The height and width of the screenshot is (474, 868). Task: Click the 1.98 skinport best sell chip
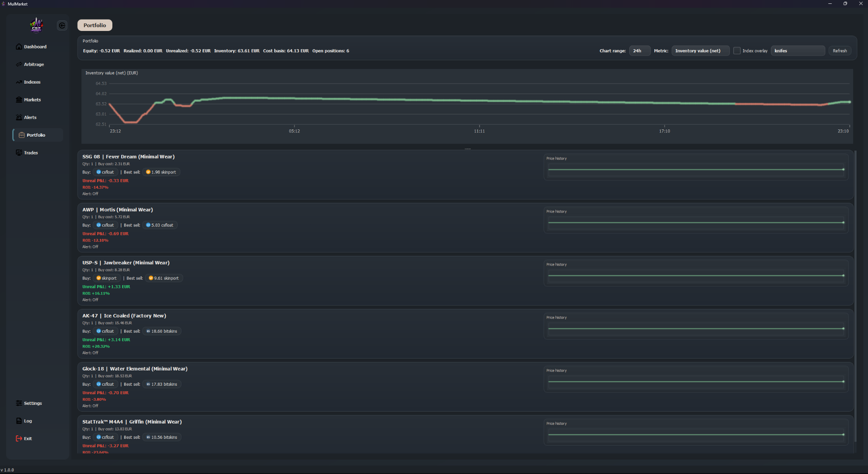(161, 172)
